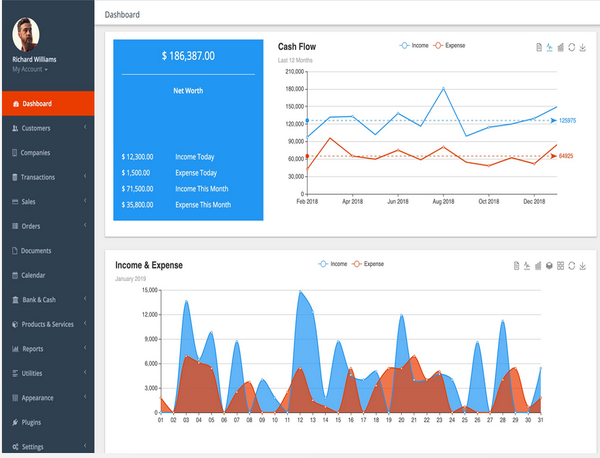Screen dimensions: 600x458
Task: Go to Documents in the sidebar
Action: tap(48, 251)
